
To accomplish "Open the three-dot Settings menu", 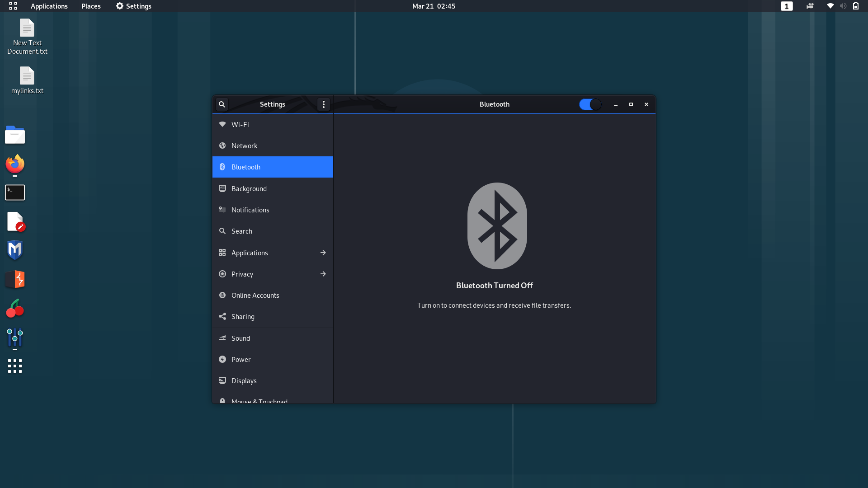I will coord(324,104).
